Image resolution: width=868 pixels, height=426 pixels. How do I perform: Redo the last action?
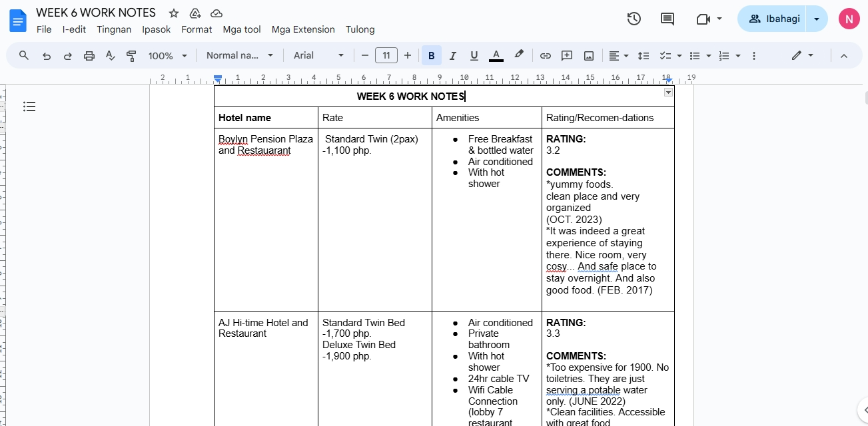(x=67, y=56)
